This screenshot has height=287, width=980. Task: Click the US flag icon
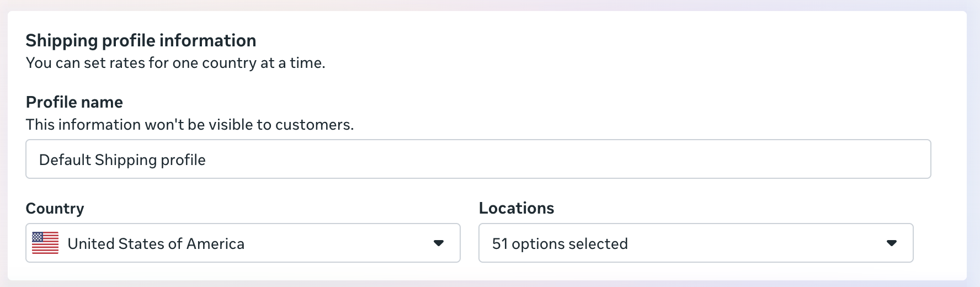45,243
